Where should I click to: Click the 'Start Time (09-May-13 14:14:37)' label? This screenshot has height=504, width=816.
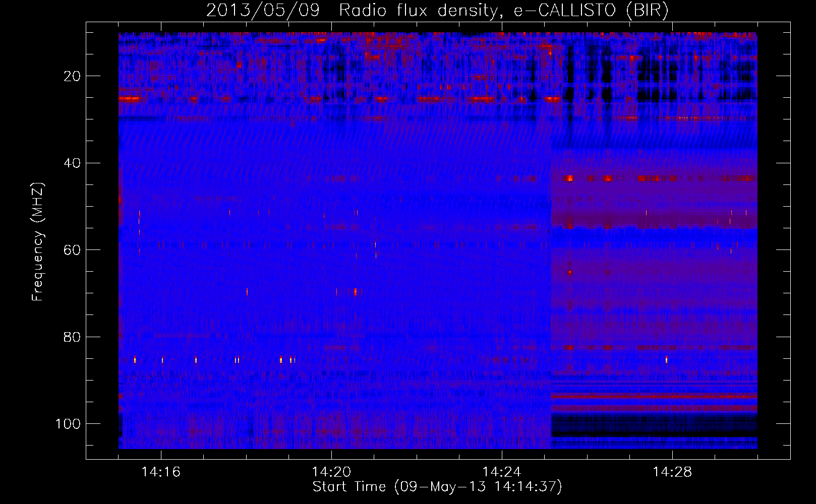(x=437, y=487)
